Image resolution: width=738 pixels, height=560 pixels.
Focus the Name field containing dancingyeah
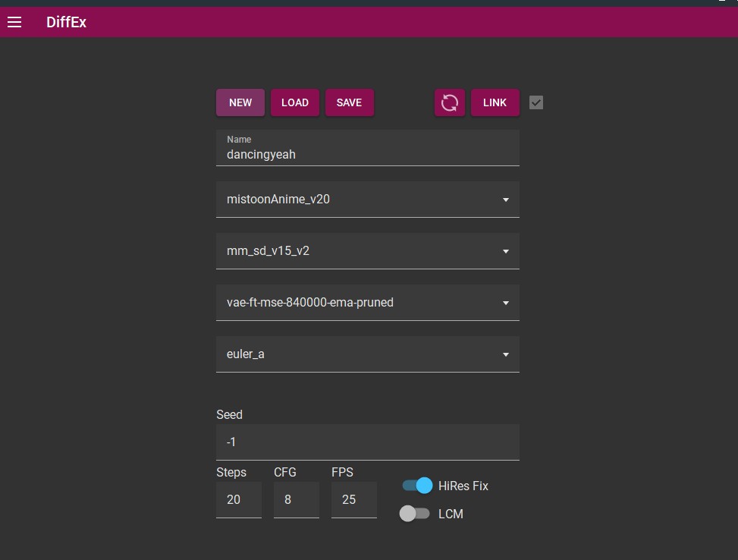[x=368, y=148]
